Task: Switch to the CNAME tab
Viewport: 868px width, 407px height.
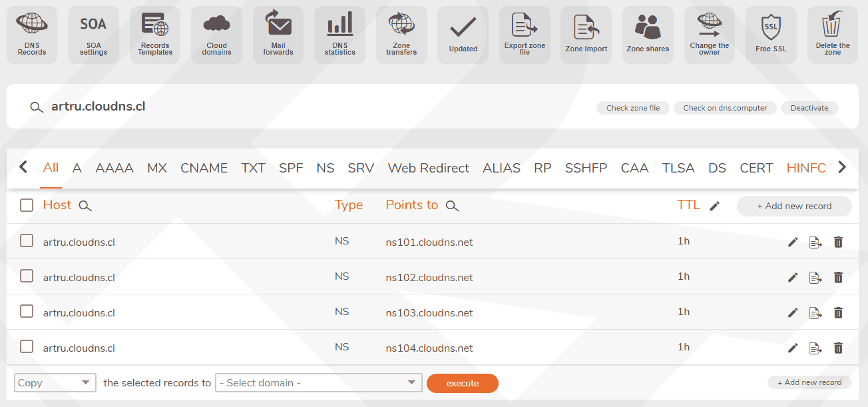Action: click(204, 168)
